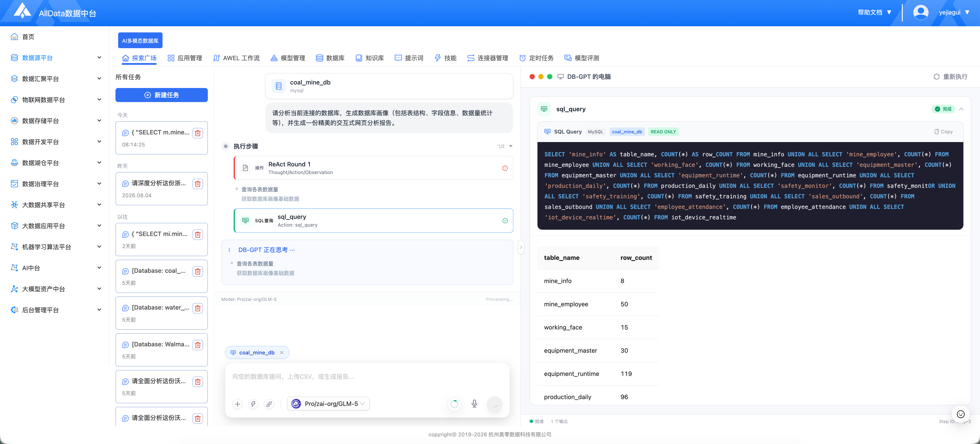Viewport: 980px width, 444px height.
Task: Delete the '[Database: Walma...' task
Action: pyautogui.click(x=198, y=345)
